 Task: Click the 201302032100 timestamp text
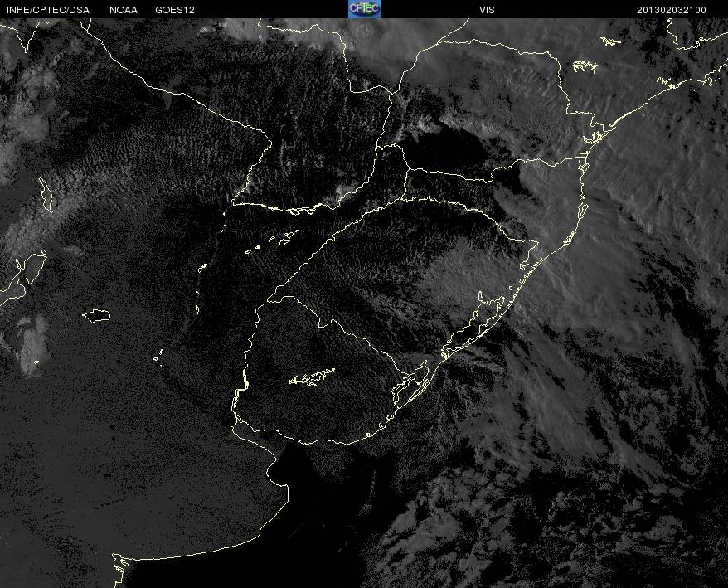tap(672, 10)
